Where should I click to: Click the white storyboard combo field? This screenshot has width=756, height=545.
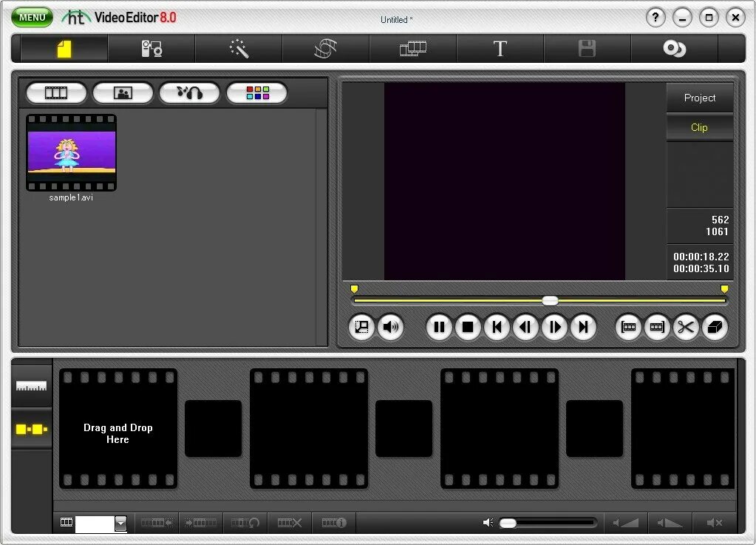click(95, 524)
